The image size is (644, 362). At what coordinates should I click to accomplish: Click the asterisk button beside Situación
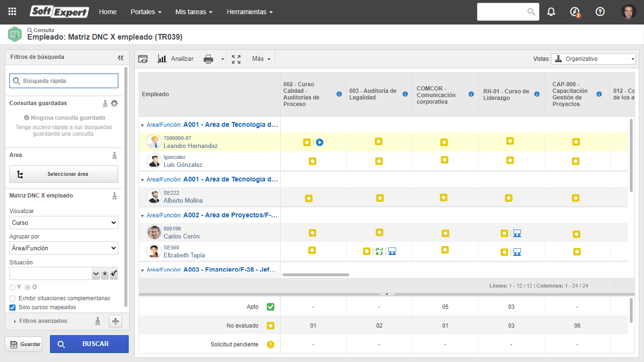point(105,273)
